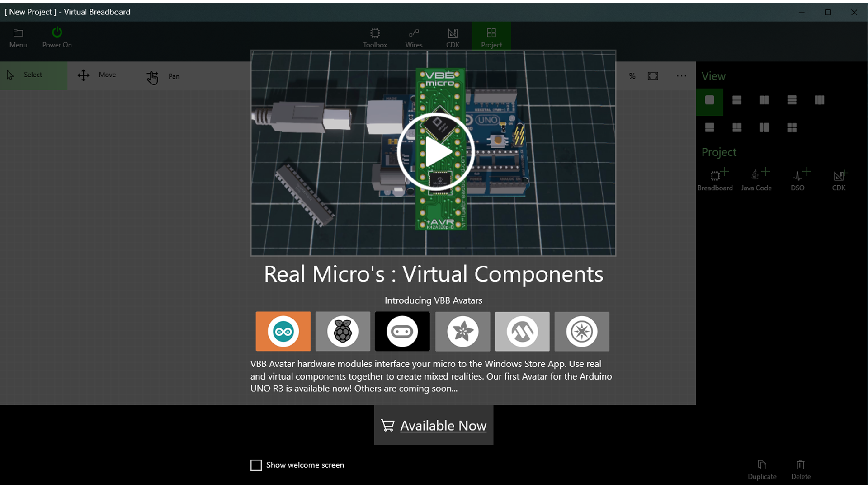Click the Delete trash icon
868x488 pixels.
tap(801, 465)
